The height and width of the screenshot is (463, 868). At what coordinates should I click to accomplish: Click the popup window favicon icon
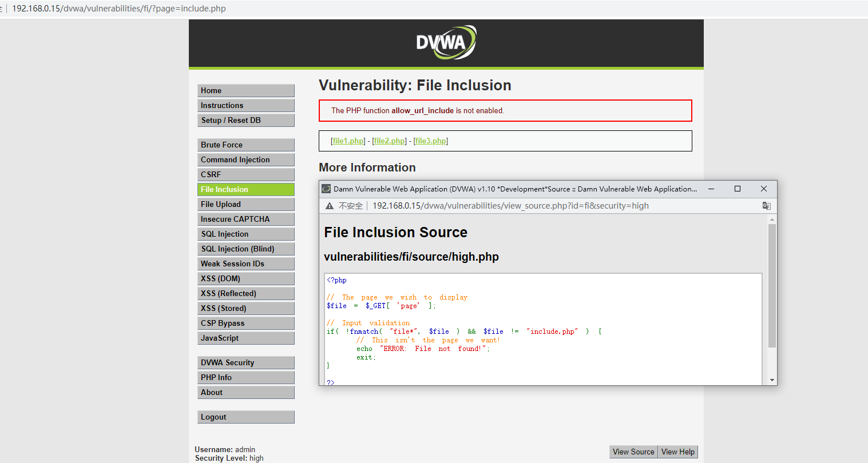326,189
